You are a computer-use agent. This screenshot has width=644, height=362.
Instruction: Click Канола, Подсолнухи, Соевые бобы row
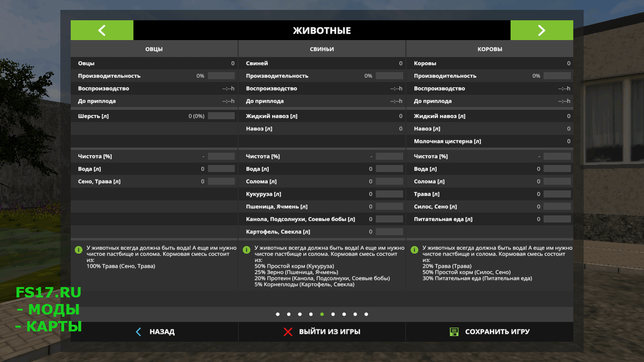tap(322, 219)
